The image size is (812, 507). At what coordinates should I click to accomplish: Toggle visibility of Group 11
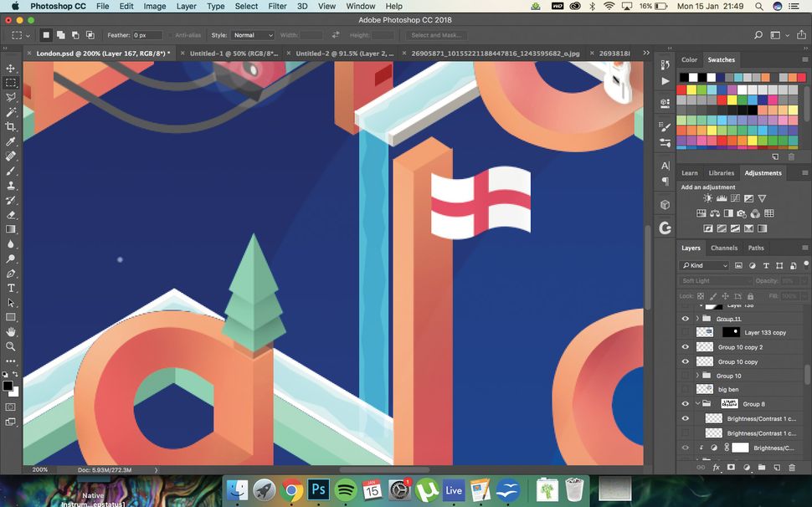[686, 318]
